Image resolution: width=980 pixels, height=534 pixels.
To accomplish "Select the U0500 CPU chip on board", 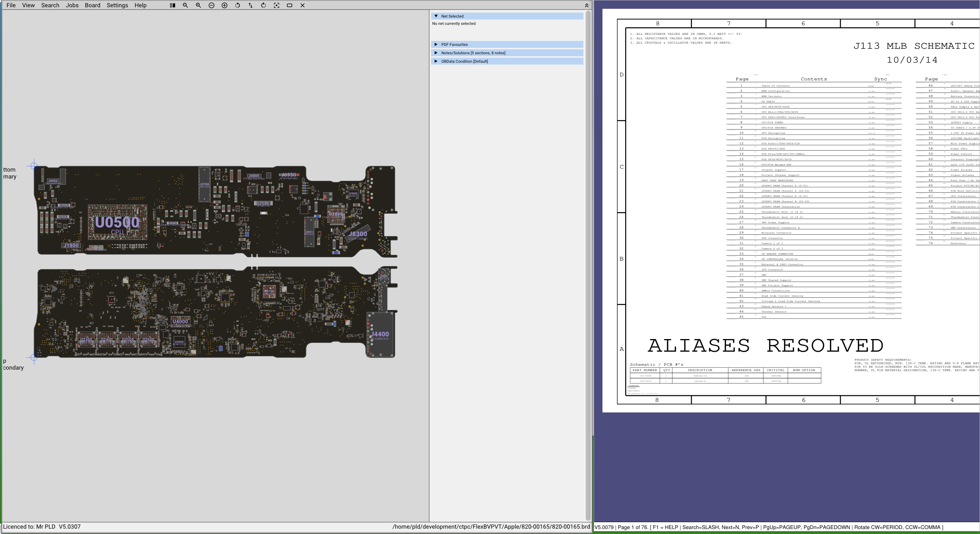I will tap(117, 222).
